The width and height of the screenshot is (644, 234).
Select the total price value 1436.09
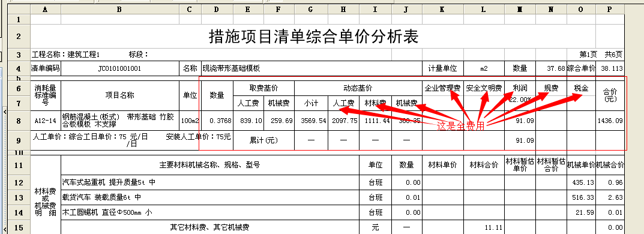pos(610,121)
